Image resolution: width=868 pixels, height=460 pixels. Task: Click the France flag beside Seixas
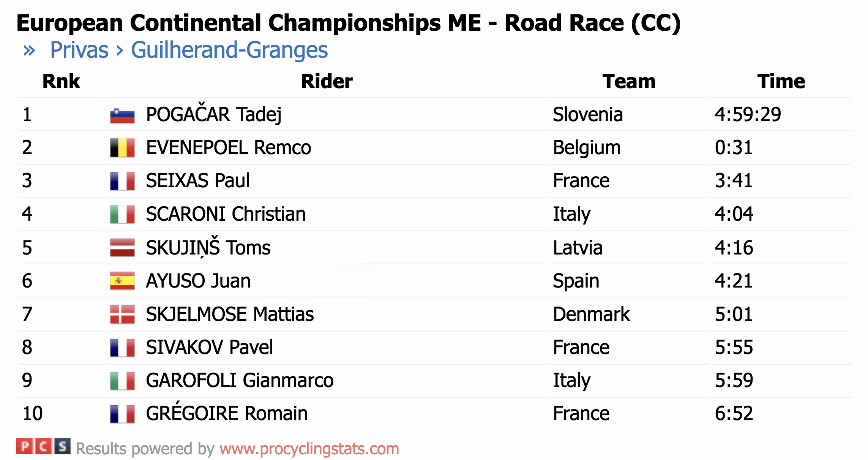(x=122, y=181)
